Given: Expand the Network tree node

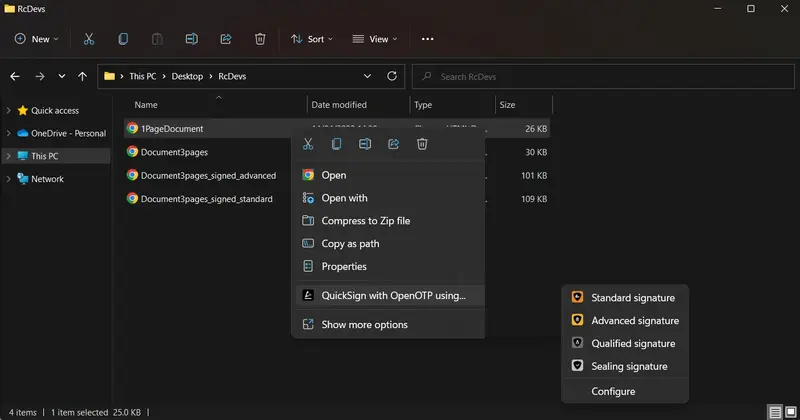Looking at the screenshot, I should pos(8,179).
